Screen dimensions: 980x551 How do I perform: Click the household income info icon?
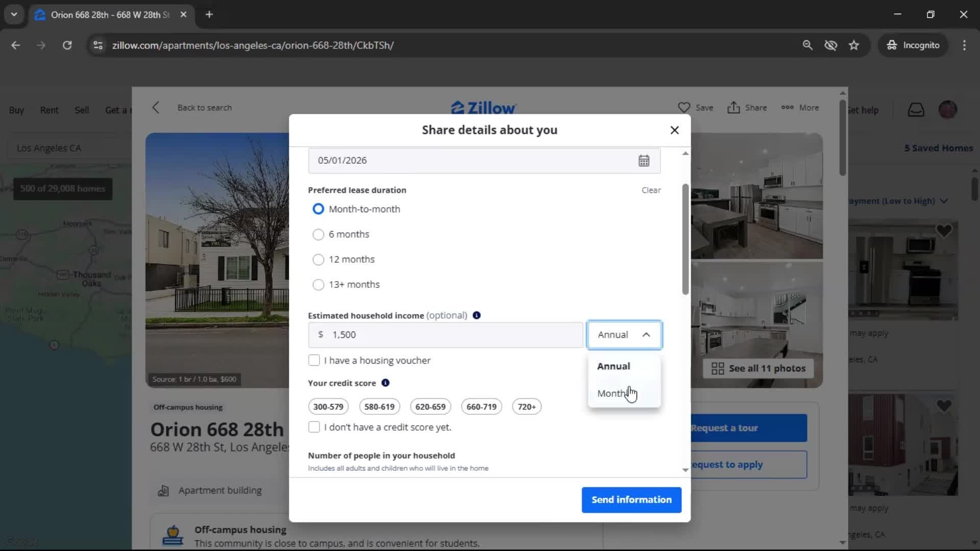coord(476,315)
